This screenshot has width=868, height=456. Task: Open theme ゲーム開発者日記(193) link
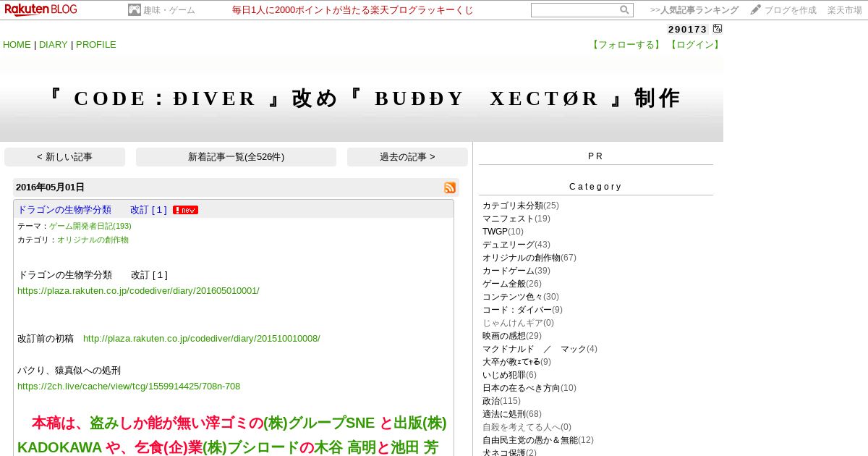90,226
